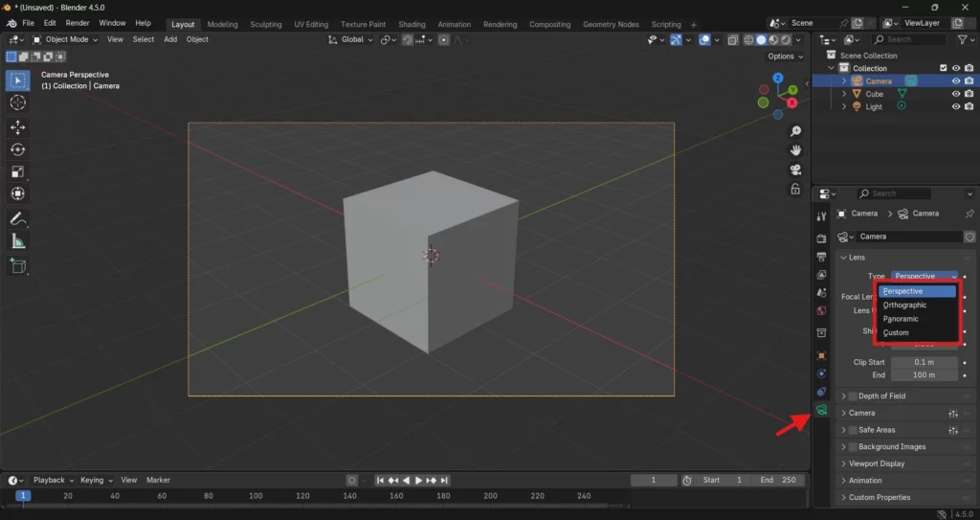Select the Rotate tool
The width and height of the screenshot is (980, 520).
coord(17,149)
